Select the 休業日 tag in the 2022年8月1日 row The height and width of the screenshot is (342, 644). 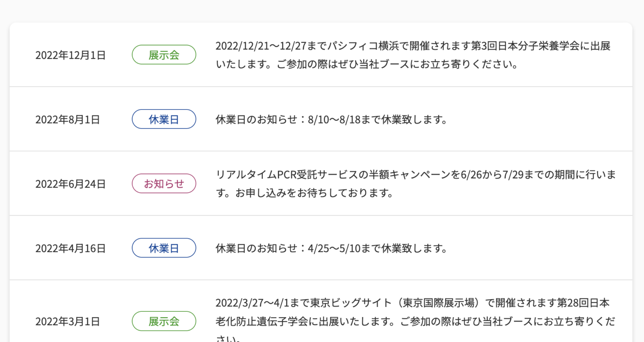[x=164, y=119]
